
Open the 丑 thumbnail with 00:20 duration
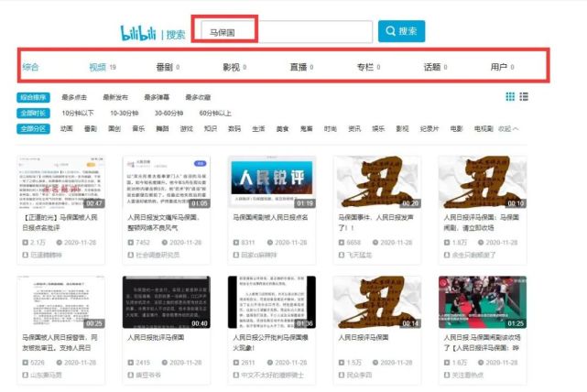377,182
